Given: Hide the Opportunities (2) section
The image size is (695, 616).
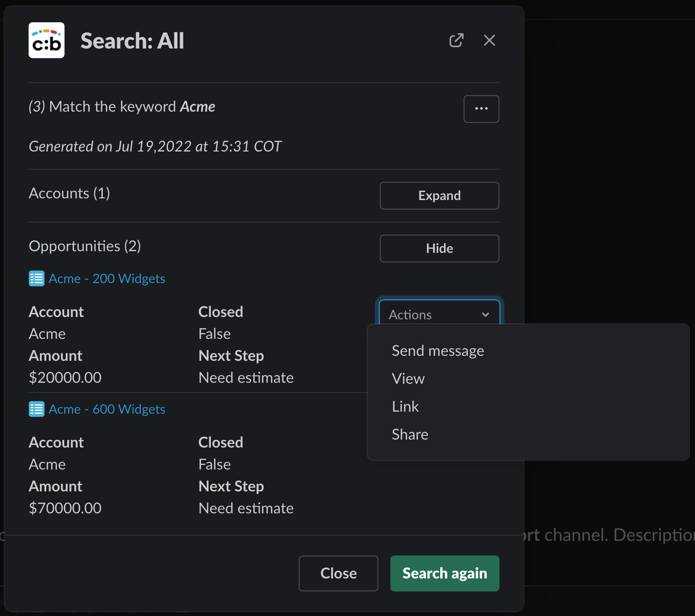Looking at the screenshot, I should click(439, 249).
